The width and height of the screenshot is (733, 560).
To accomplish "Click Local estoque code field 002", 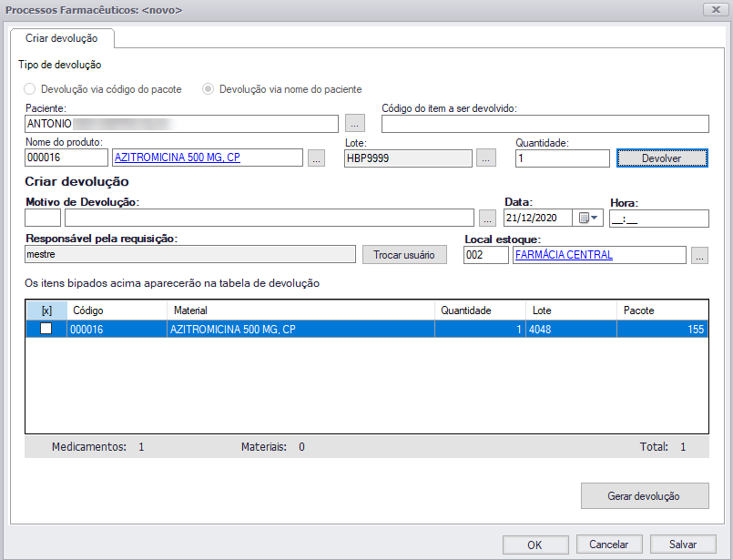I will click(x=486, y=255).
